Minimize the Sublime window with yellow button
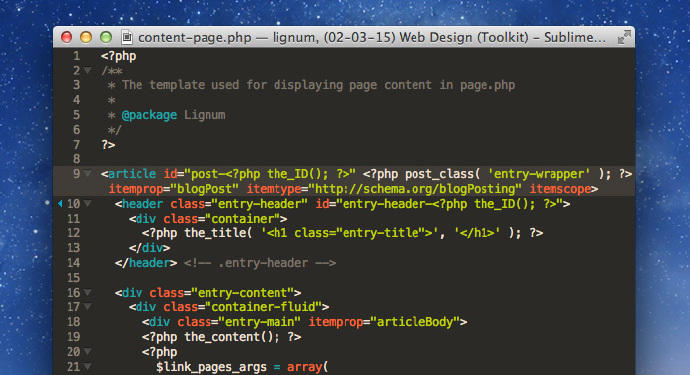690x375 pixels. [86, 37]
